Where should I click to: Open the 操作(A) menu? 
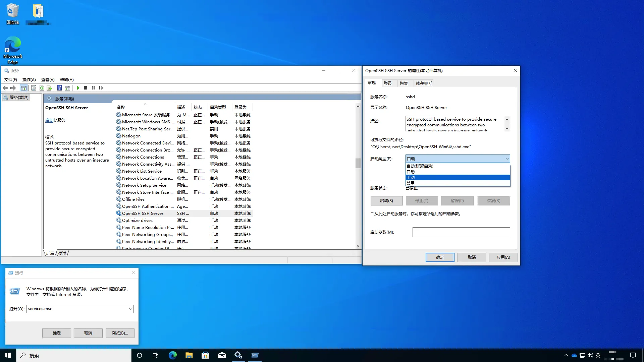[29, 79]
